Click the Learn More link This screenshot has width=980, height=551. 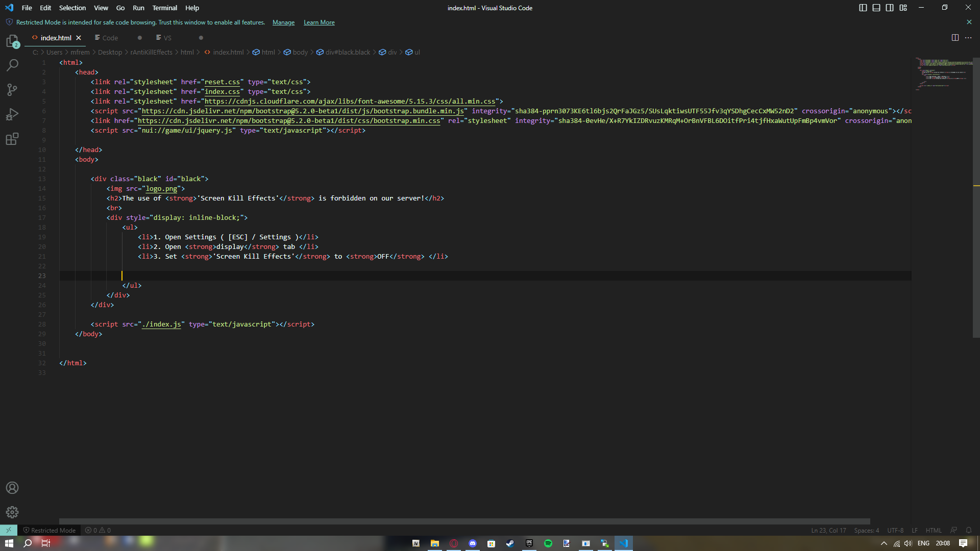(x=318, y=22)
